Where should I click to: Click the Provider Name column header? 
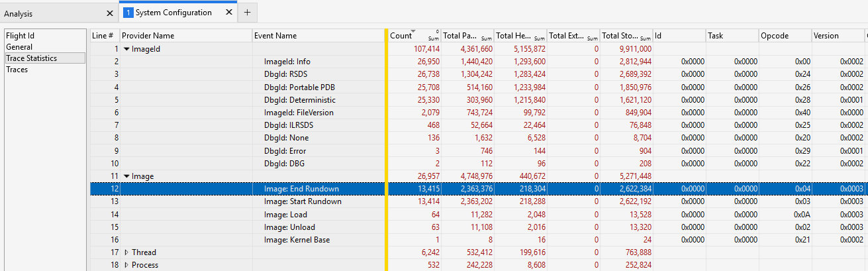[x=186, y=36]
